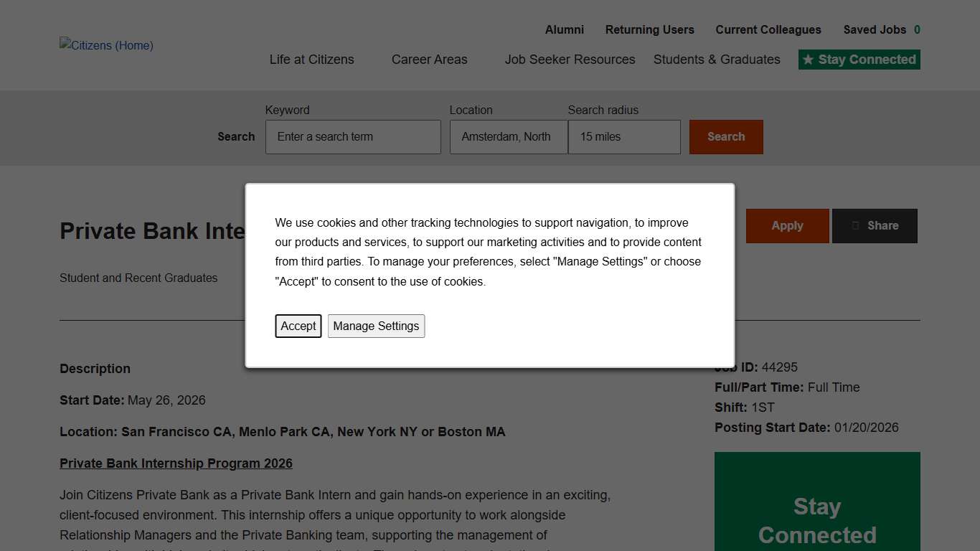The height and width of the screenshot is (551, 980).
Task: Open the Current Colleagues link
Action: point(768,30)
